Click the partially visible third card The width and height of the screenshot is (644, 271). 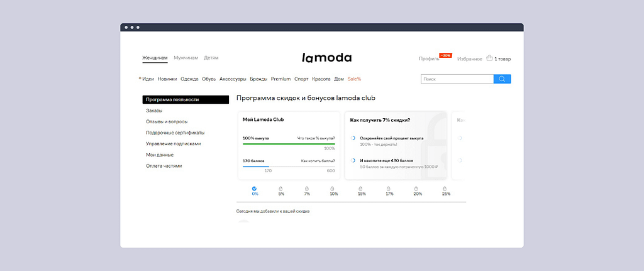(x=458, y=145)
